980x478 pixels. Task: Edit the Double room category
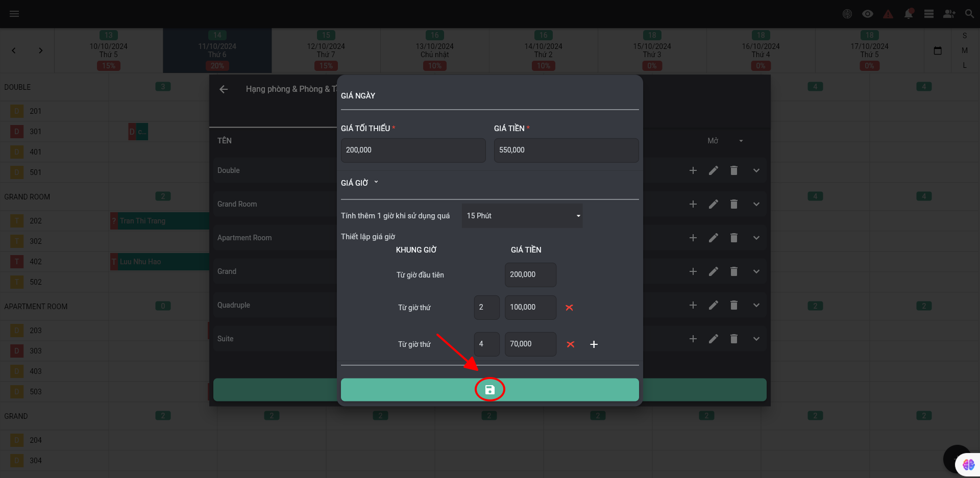[x=714, y=170]
